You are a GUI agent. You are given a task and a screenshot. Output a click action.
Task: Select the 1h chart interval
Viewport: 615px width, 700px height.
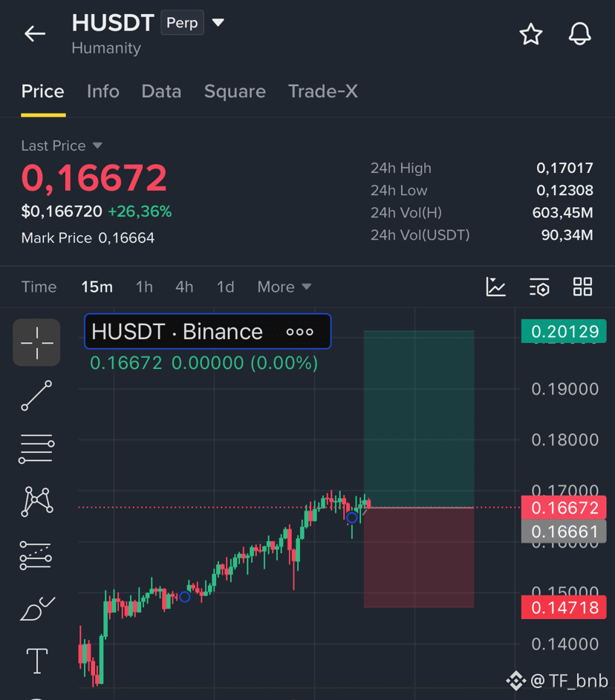click(x=144, y=287)
